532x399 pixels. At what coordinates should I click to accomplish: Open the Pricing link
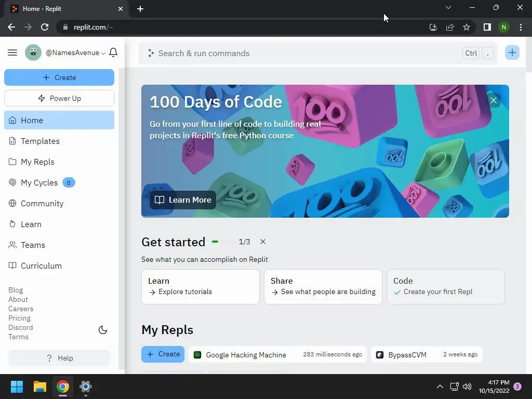coord(19,318)
